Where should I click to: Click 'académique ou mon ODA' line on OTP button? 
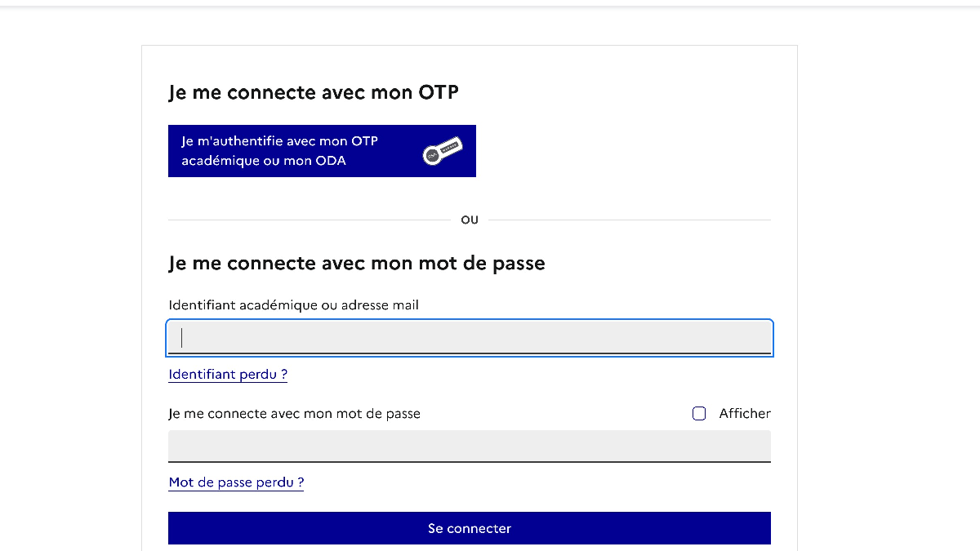tap(264, 161)
